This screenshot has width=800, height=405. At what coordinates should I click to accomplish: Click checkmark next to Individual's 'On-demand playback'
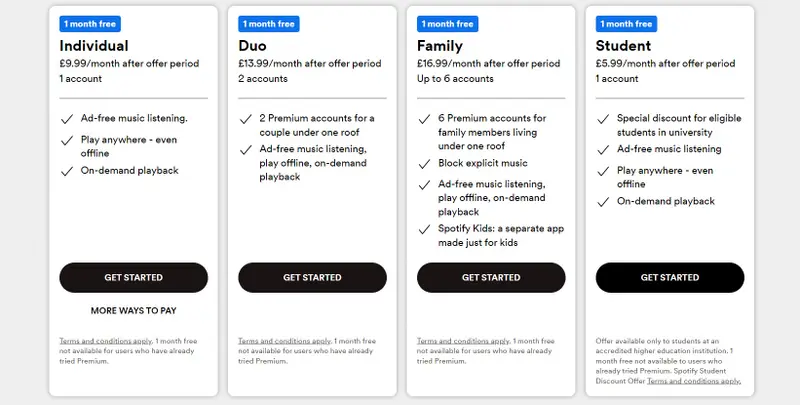coord(67,171)
